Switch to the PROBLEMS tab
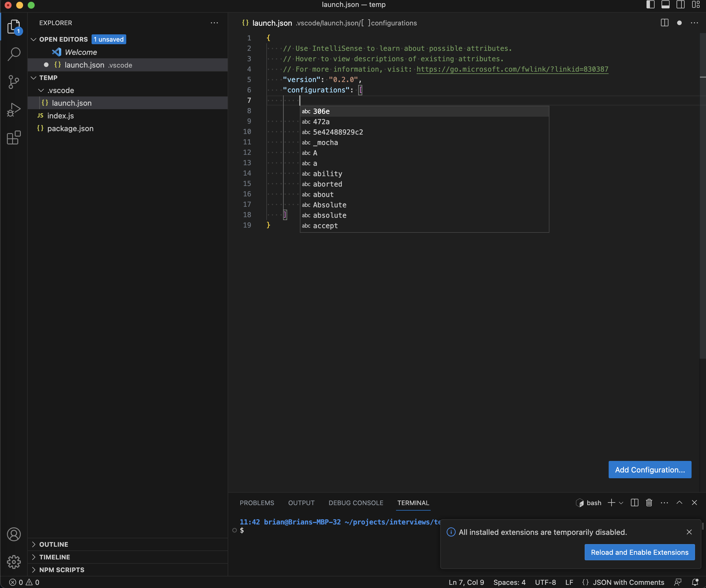This screenshot has width=706, height=588. (257, 503)
